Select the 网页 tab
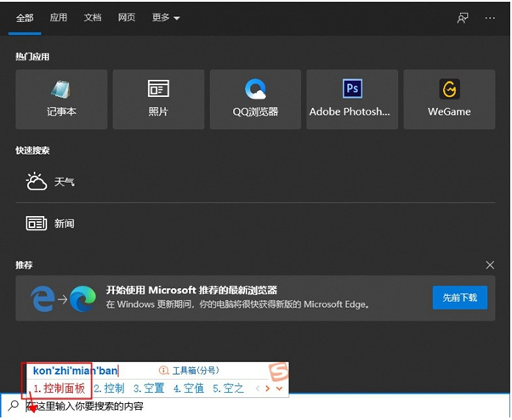 [127, 17]
